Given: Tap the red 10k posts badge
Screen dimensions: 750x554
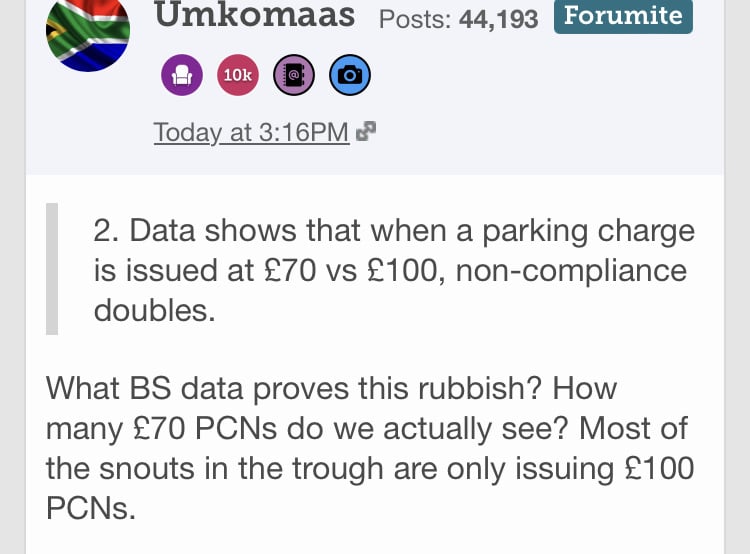Looking at the screenshot, I should coord(237,73).
